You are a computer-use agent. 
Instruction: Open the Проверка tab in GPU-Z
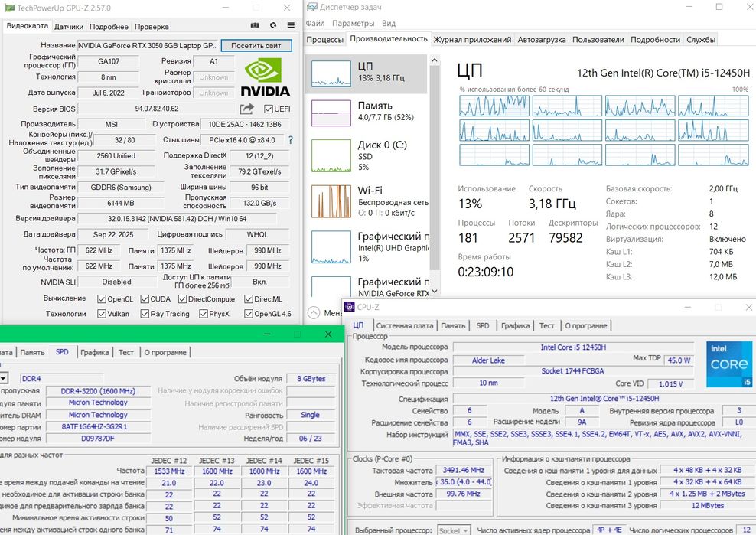tap(152, 27)
